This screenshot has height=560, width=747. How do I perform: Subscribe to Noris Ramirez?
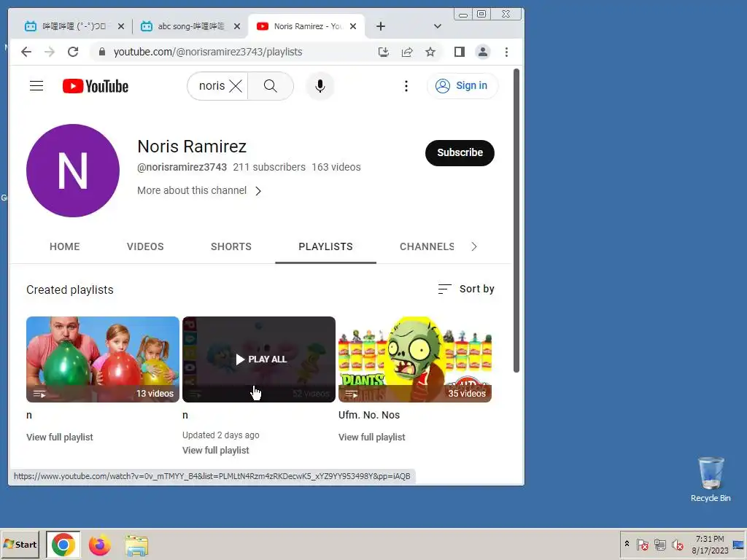460,153
